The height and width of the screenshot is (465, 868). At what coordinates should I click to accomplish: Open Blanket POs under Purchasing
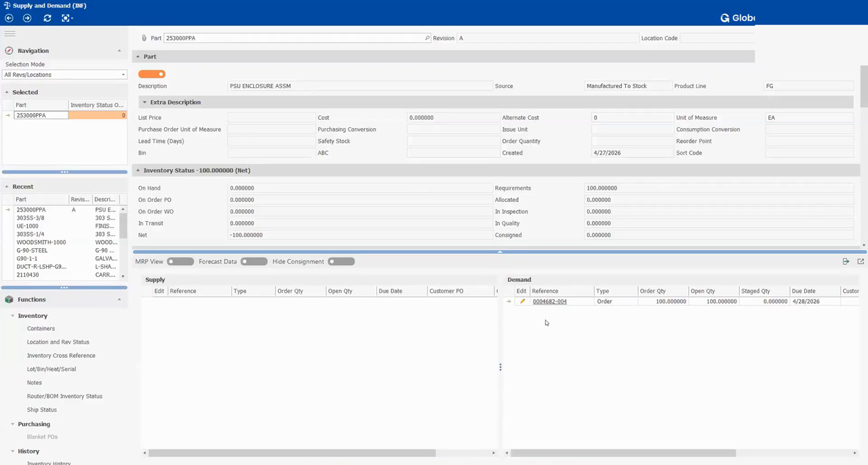(42, 437)
